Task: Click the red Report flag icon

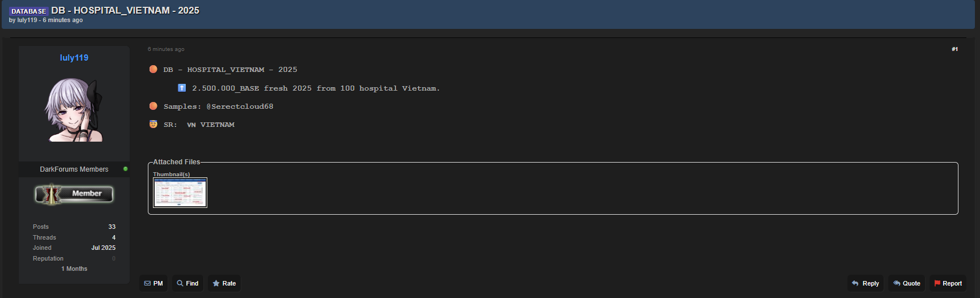Action: tap(937, 283)
